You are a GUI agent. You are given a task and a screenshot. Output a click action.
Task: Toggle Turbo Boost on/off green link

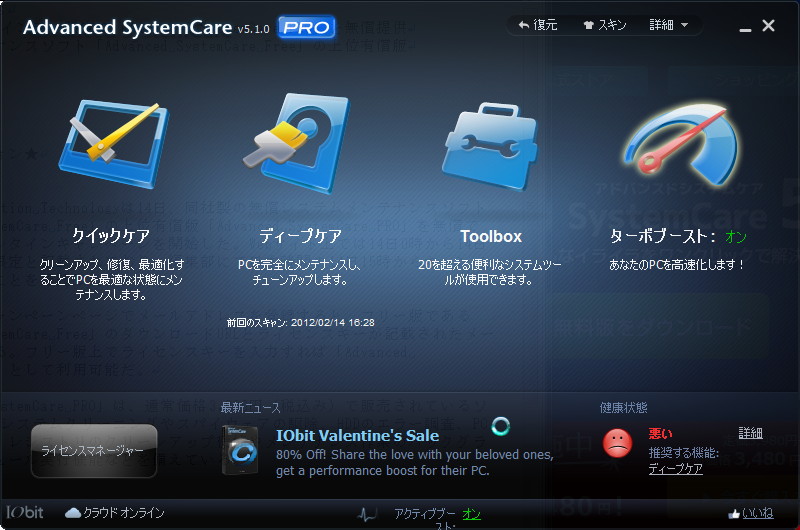point(736,237)
